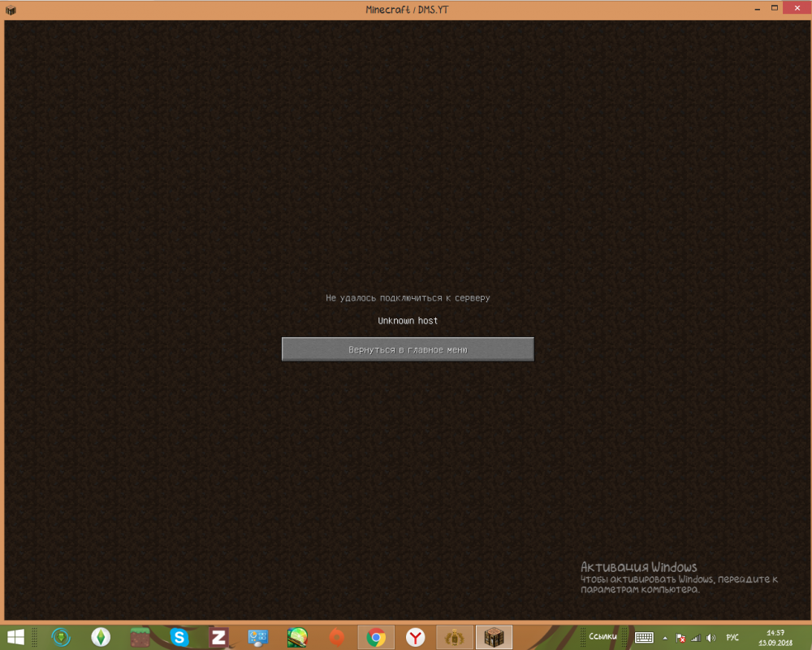The height and width of the screenshot is (650, 812).
Task: Launch the Minecraft grass block taskbar icon
Action: click(x=140, y=637)
